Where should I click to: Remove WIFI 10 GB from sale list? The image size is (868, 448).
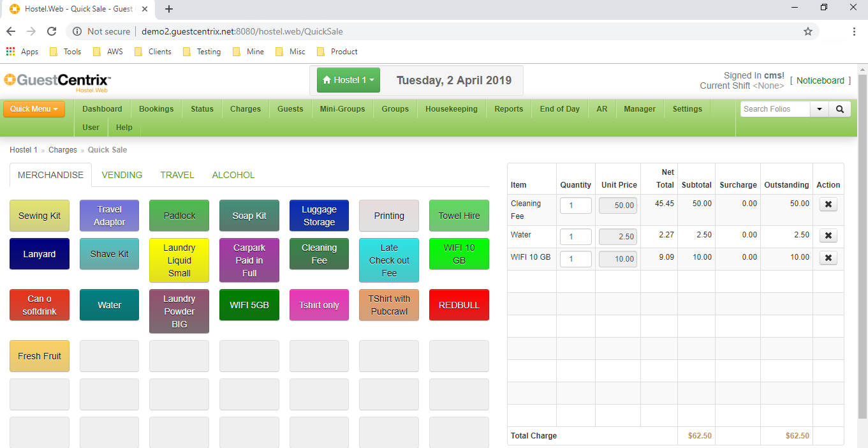(x=828, y=258)
